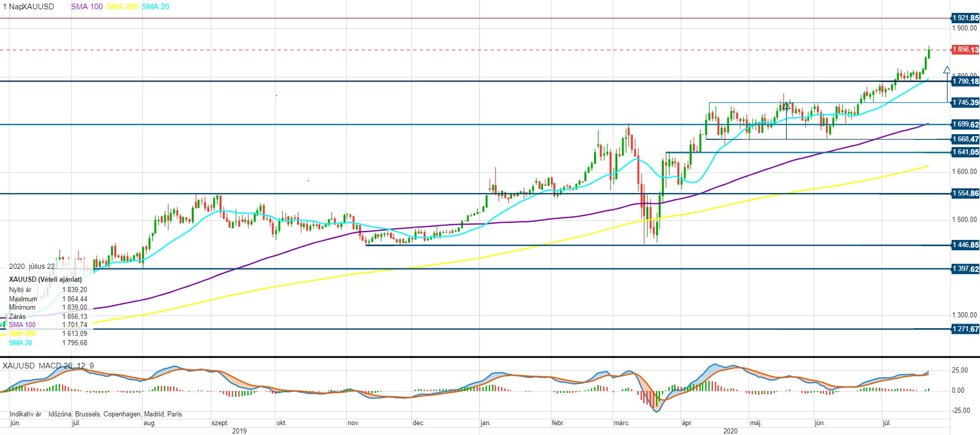Click the 1 668,47 price level tag

[x=965, y=139]
